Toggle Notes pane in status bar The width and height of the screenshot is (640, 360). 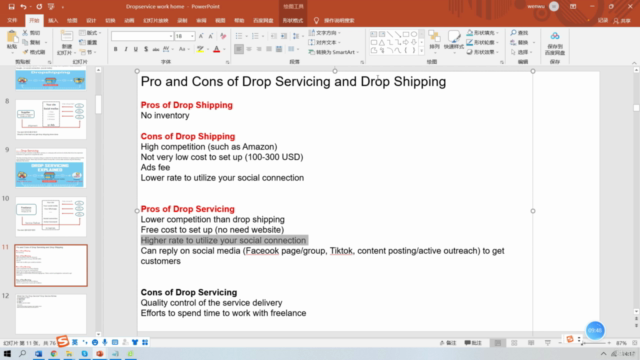pos(448,343)
